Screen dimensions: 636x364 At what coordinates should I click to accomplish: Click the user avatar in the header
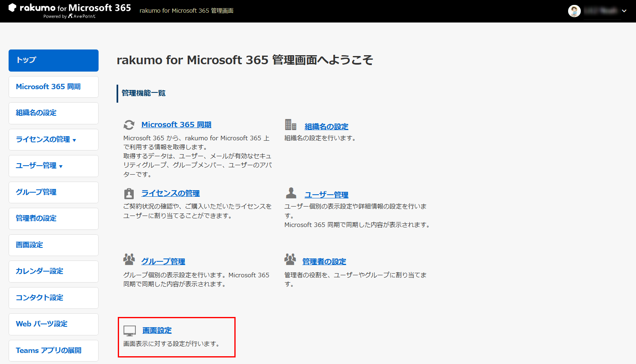click(x=574, y=11)
